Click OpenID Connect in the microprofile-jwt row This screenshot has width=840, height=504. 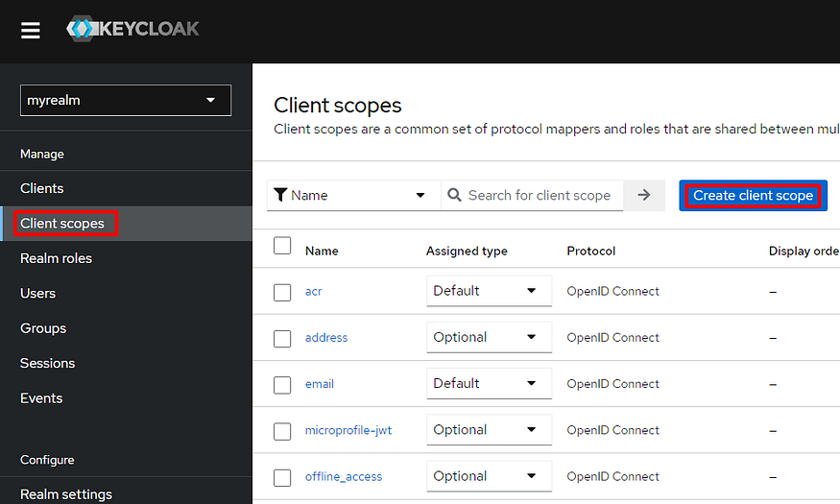pos(612,430)
